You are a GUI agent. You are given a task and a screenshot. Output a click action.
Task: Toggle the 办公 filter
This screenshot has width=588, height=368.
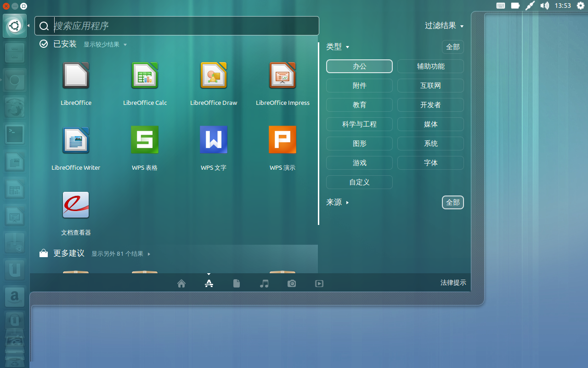point(359,66)
